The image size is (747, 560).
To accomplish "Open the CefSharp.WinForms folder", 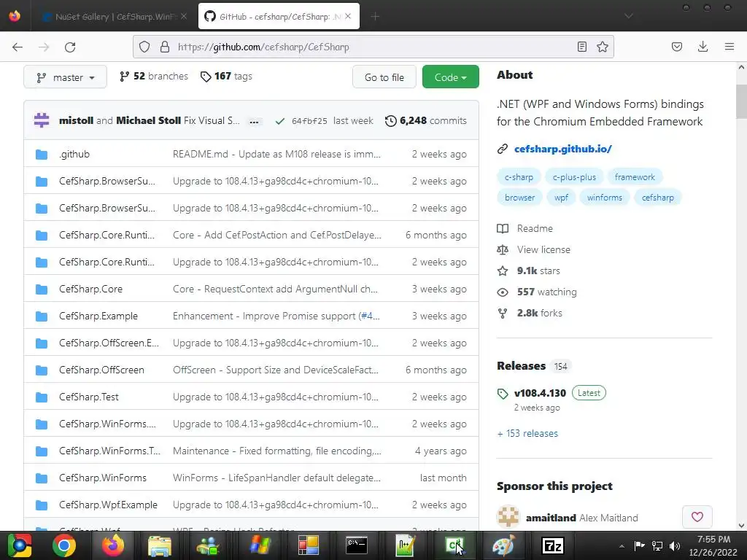I will (x=102, y=478).
